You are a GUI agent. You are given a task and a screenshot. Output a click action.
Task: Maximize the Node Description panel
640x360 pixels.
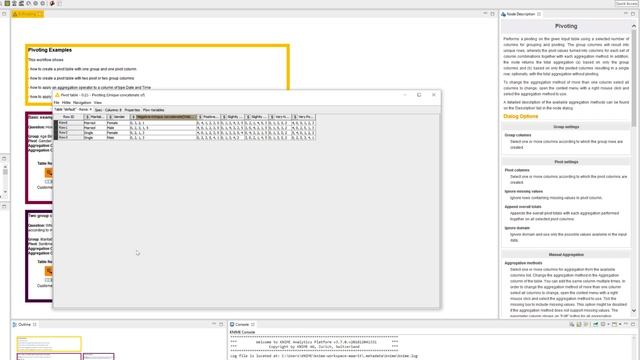[633, 13]
